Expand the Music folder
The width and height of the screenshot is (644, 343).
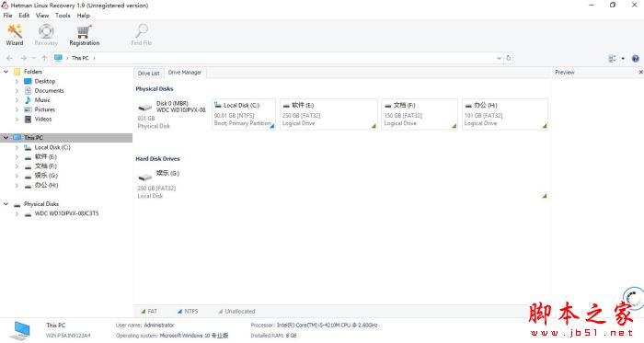coord(17,100)
